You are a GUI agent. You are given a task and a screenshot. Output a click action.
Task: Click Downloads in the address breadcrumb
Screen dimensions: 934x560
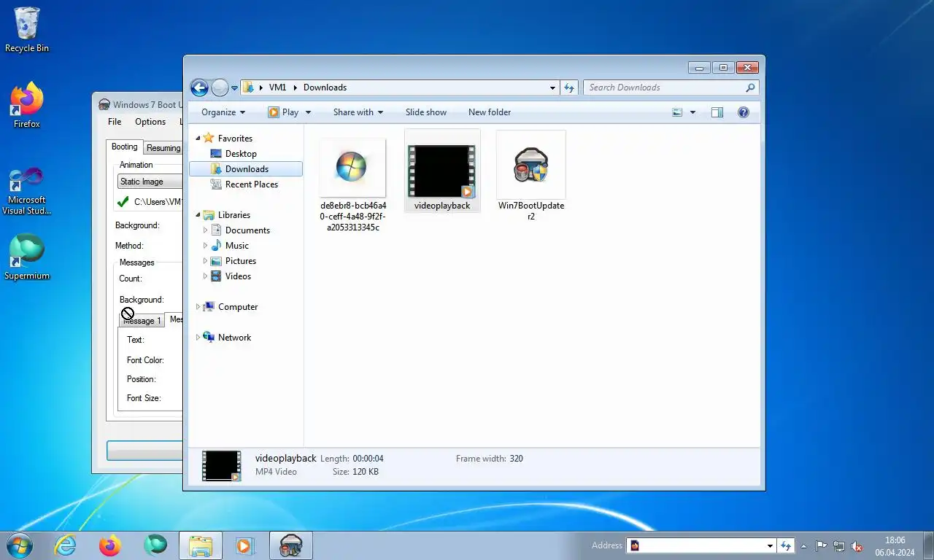(x=325, y=87)
